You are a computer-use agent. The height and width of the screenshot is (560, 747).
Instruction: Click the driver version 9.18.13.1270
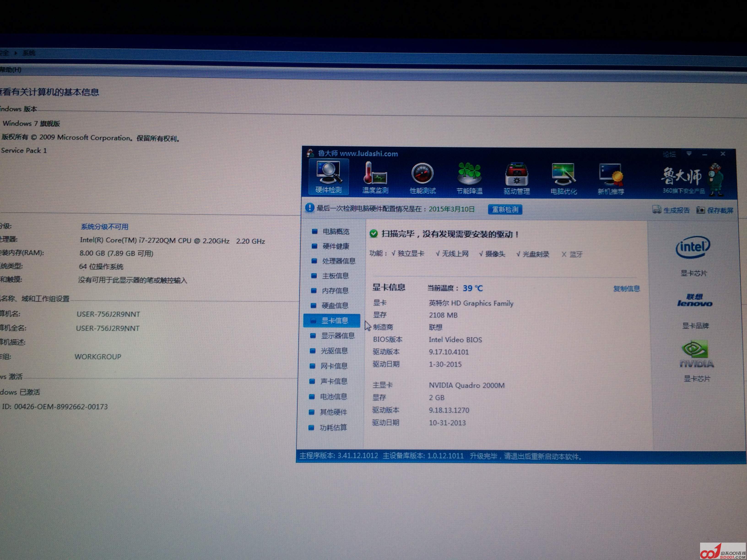(449, 410)
